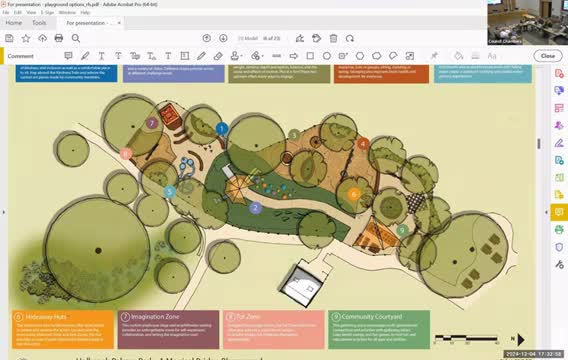
Task: Open the highlighted Comment tool in right pane
Action: [x=559, y=212]
